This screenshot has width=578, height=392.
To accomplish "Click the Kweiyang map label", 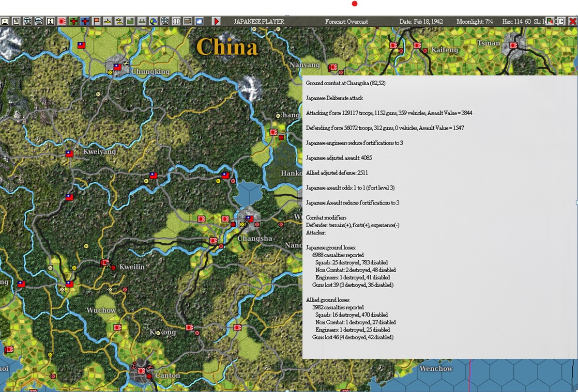I will (100, 152).
